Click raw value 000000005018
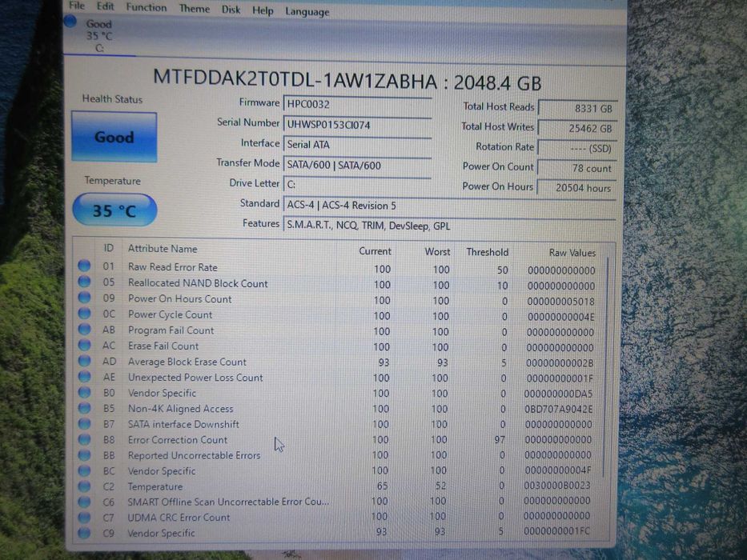 pos(560,302)
